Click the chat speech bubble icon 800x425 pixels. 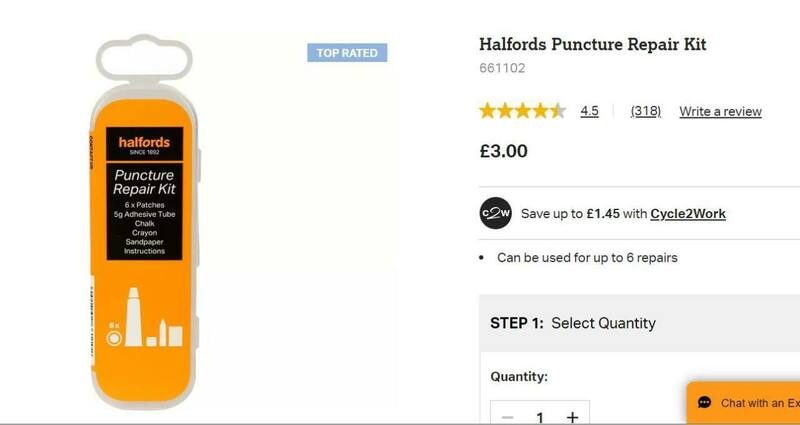click(x=704, y=403)
